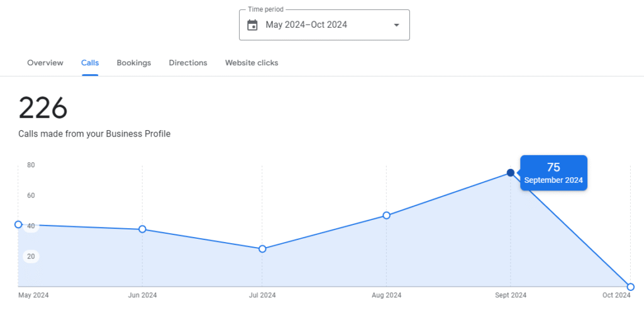Click the May 2024 data point

tap(18, 224)
